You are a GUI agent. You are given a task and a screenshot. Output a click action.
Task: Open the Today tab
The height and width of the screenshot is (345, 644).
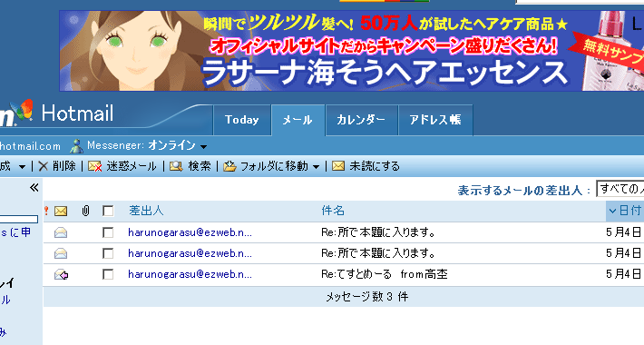point(242,120)
